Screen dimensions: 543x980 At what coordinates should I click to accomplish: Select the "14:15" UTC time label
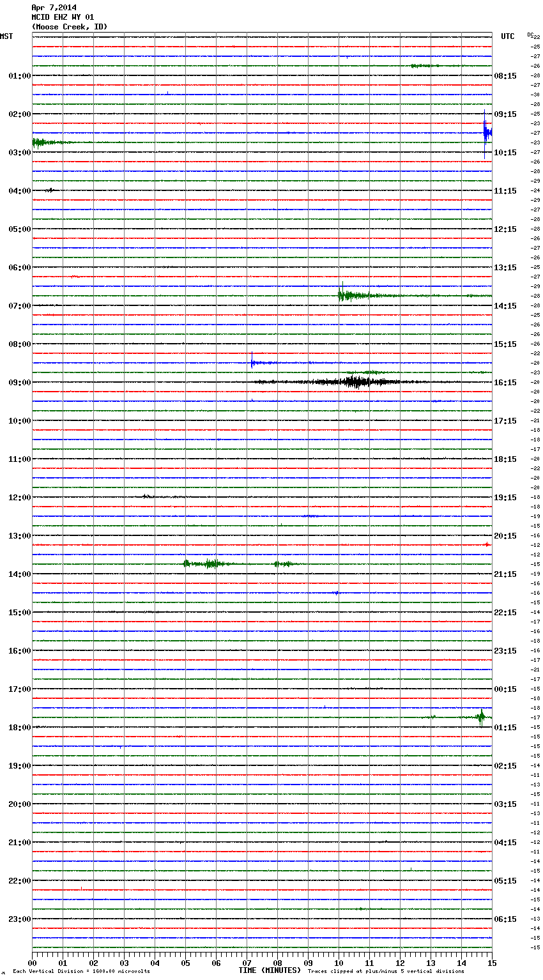point(505,306)
